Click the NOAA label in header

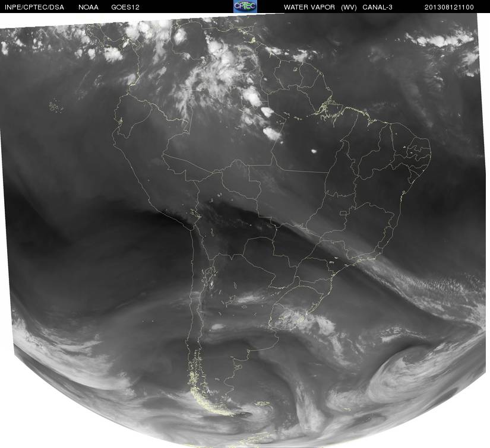pyautogui.click(x=88, y=7)
